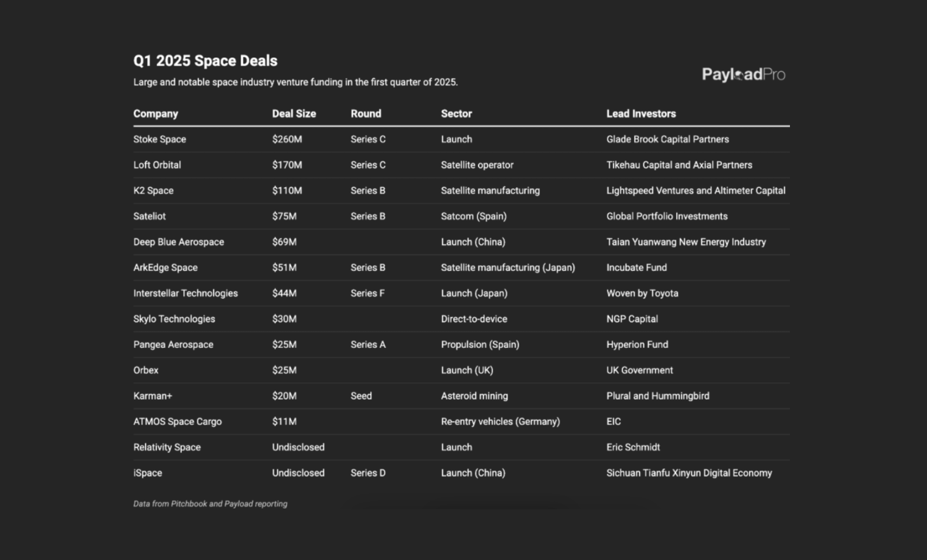
Task: Select the 'Launch (Japan)' sector cell
Action: coord(474,293)
